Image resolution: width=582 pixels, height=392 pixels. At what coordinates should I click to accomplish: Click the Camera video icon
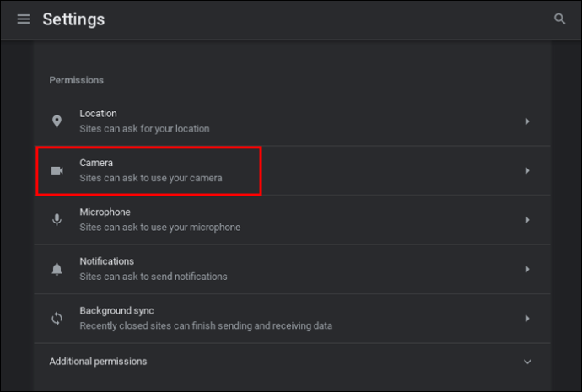click(x=57, y=170)
